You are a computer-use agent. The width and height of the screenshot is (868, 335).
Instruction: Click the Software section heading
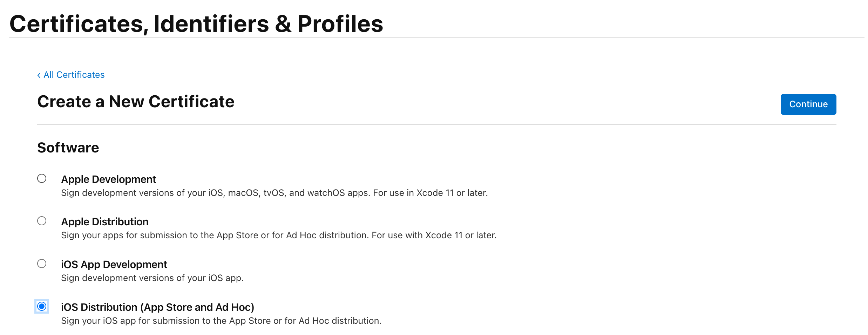click(68, 148)
